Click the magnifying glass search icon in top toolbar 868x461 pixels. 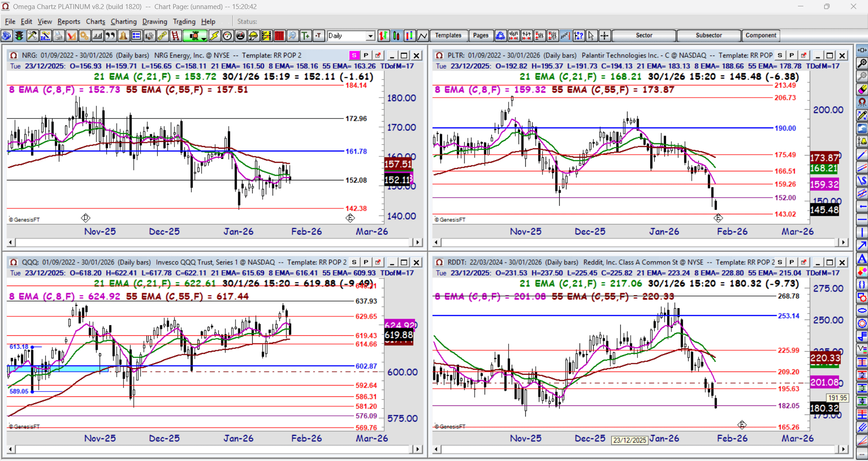pos(292,36)
